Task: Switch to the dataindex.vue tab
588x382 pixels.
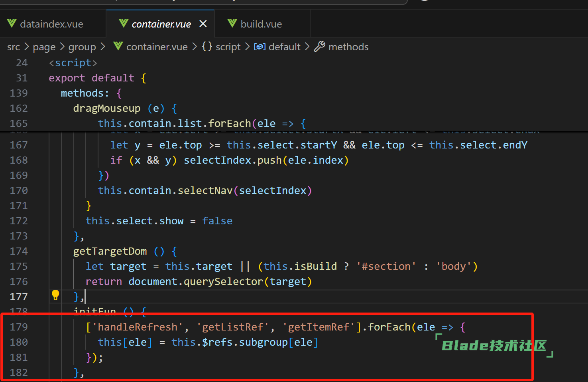Action: (51, 24)
